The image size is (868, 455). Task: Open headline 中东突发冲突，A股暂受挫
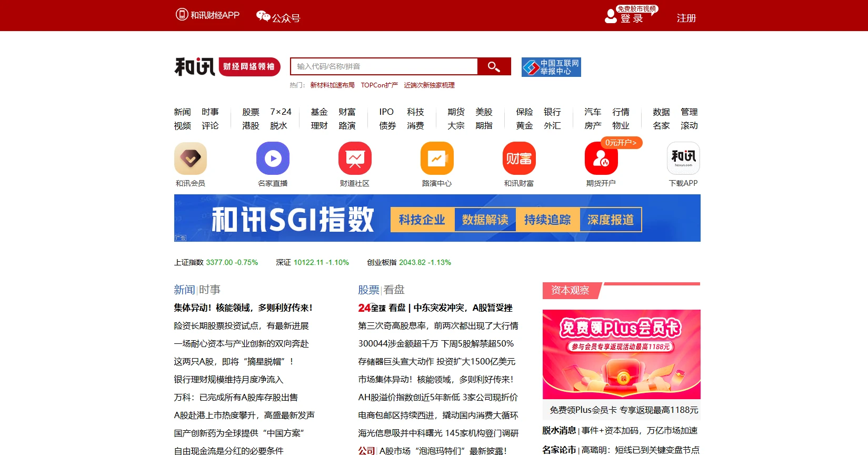(x=463, y=308)
